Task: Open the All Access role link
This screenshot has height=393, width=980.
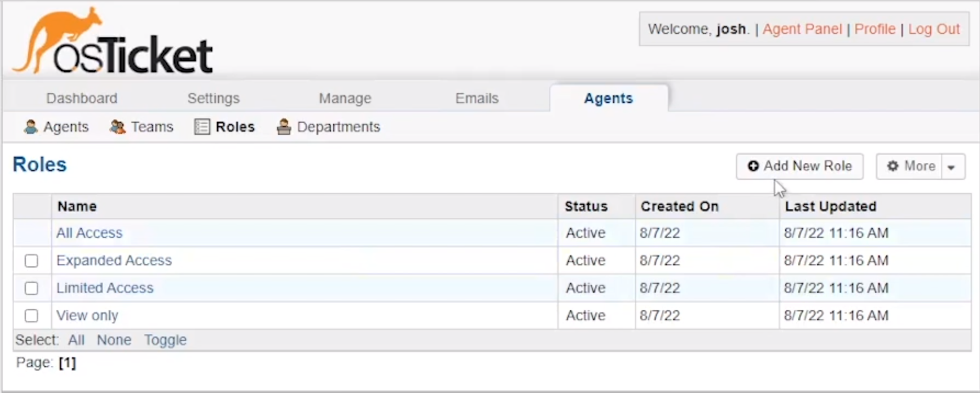Action: point(89,233)
